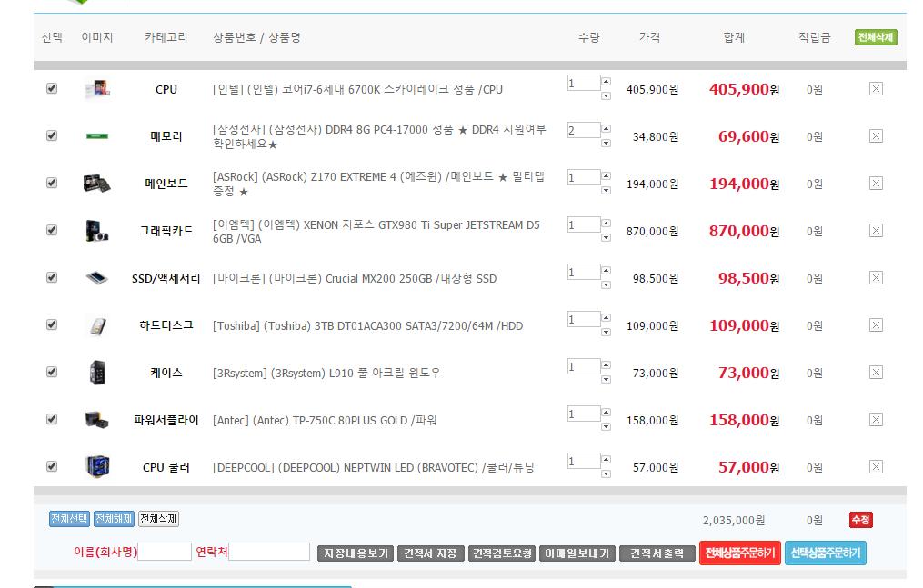Image resolution: width=923 pixels, height=588 pixels.
Task: Click the green 전체삭제 button in header
Action: point(876,37)
